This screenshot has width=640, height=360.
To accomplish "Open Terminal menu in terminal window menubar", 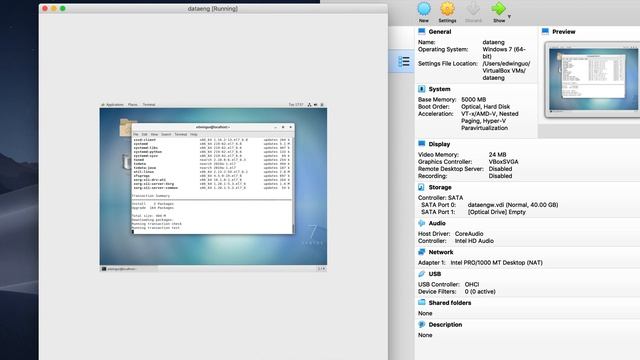I will (181, 134).
